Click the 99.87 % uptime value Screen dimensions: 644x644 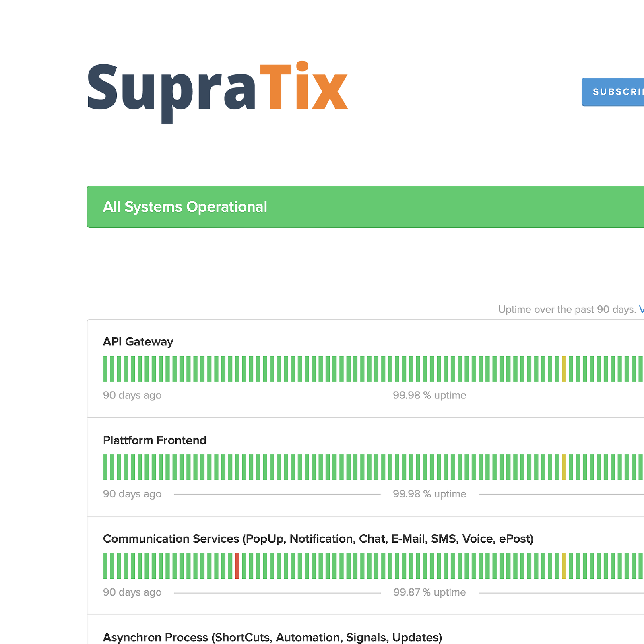tap(429, 592)
